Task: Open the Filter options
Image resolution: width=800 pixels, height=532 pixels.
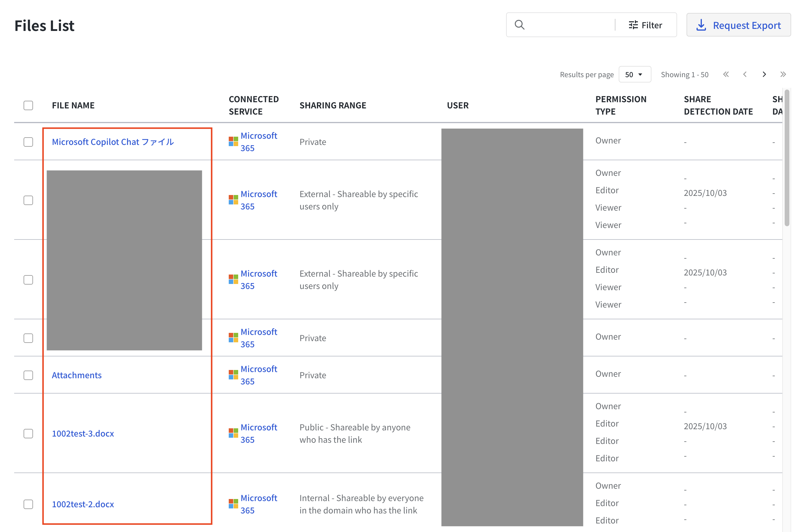Action: point(645,25)
